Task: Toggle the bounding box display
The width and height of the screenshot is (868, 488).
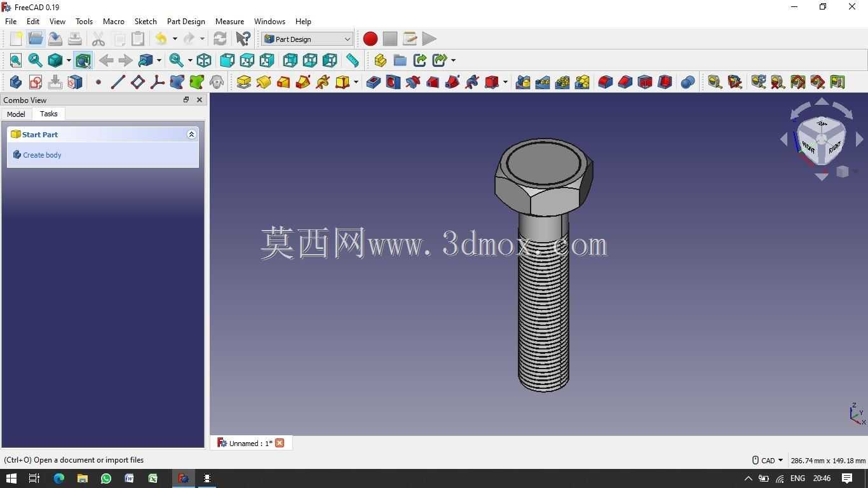Action: (x=83, y=60)
